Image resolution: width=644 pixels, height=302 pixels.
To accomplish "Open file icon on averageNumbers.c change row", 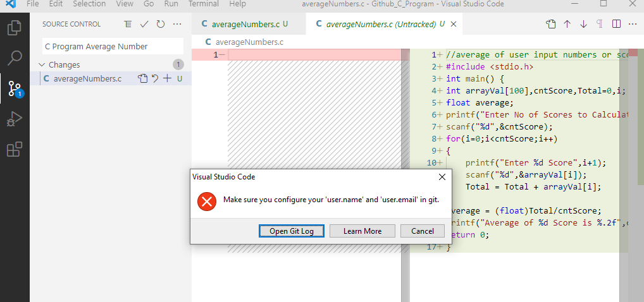I will pos(142,78).
